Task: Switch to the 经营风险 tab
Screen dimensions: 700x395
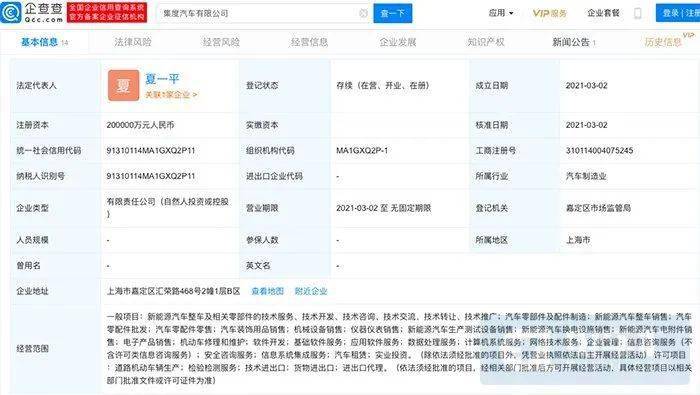Action: 221,42
